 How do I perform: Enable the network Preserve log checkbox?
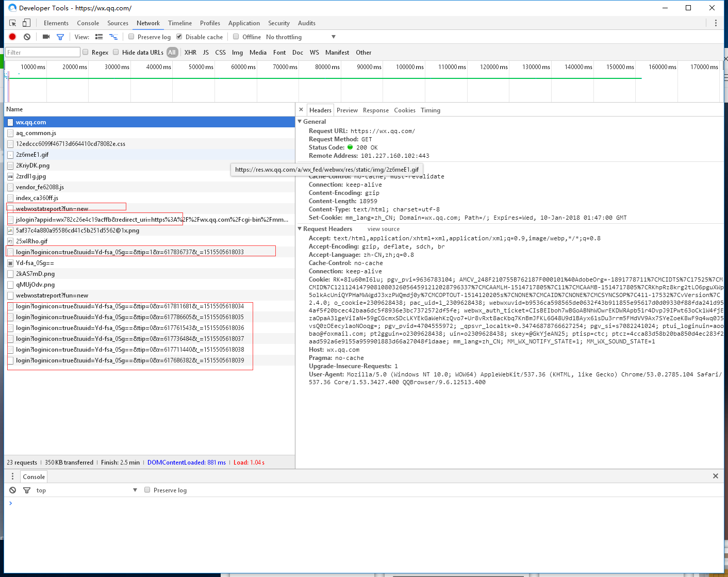[131, 37]
